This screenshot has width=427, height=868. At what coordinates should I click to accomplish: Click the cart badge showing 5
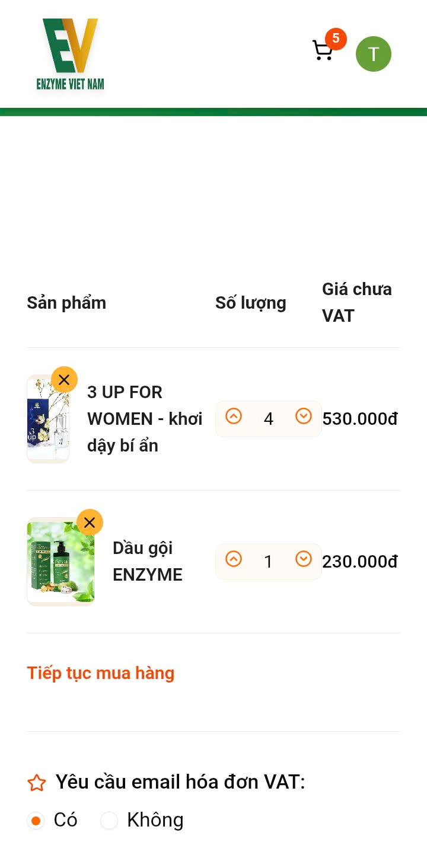(336, 39)
